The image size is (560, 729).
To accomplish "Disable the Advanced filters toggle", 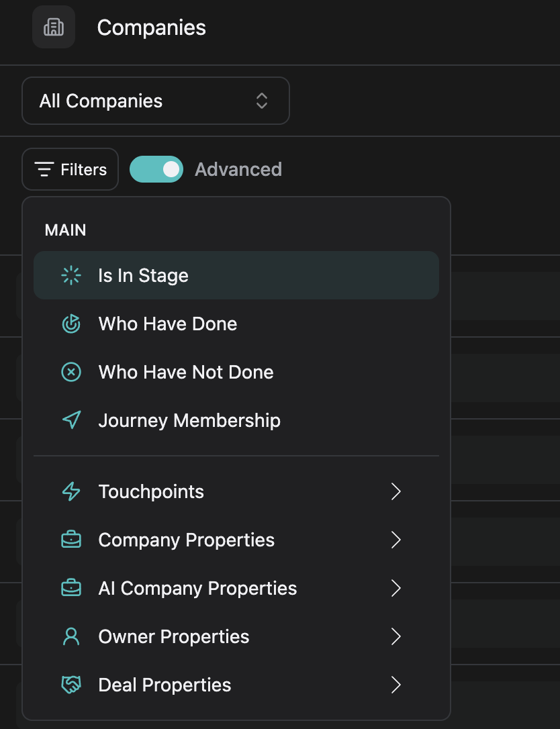I will pos(156,169).
